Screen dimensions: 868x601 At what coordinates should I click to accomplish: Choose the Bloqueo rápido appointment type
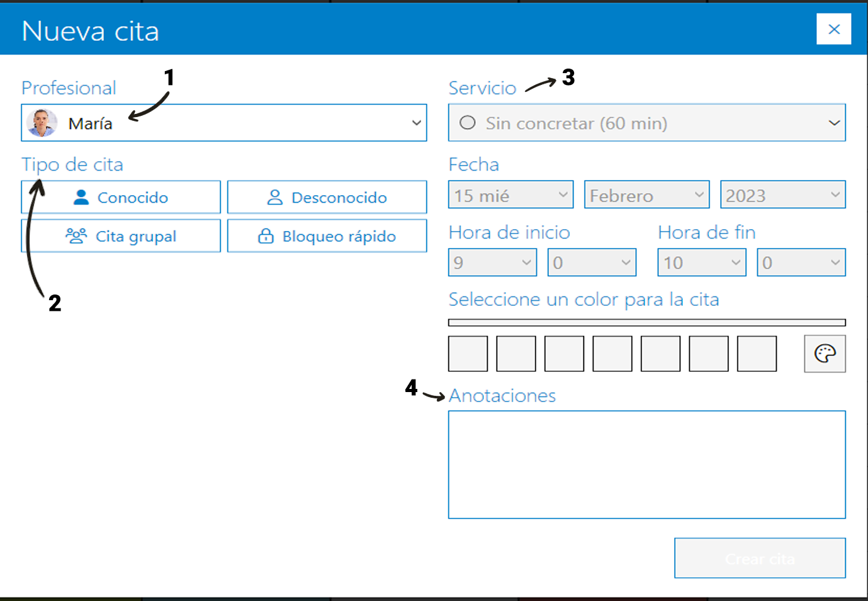327,236
